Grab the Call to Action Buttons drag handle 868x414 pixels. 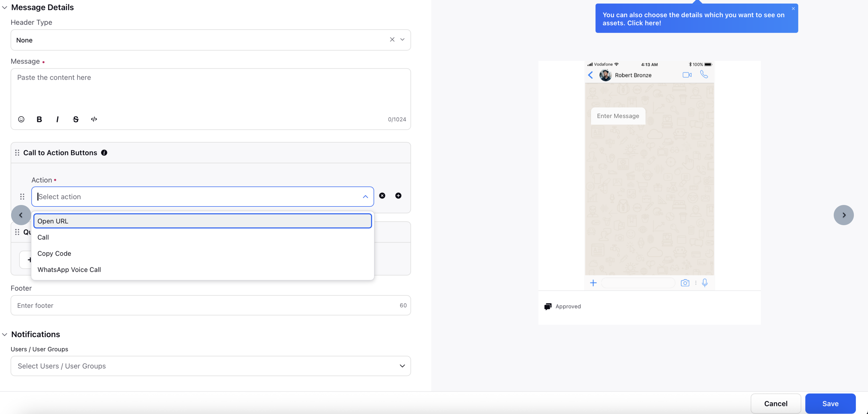point(17,153)
